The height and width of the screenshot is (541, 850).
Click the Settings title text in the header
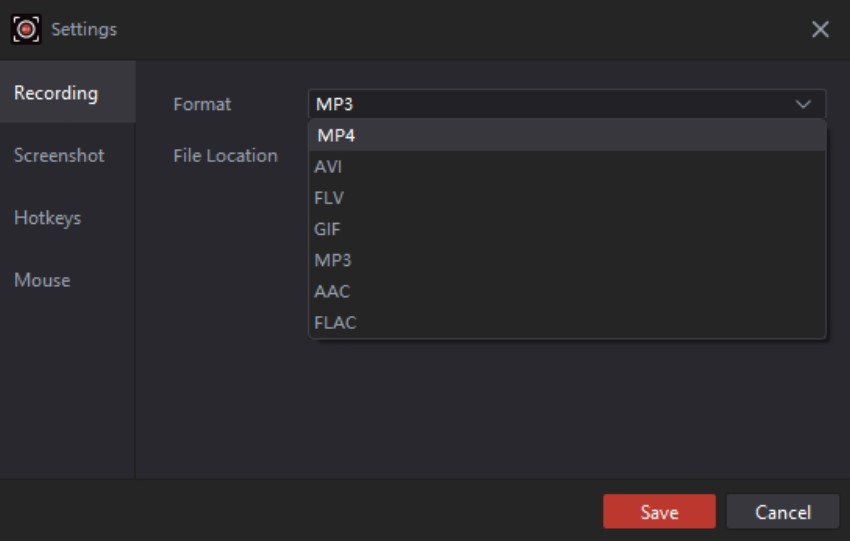point(84,29)
